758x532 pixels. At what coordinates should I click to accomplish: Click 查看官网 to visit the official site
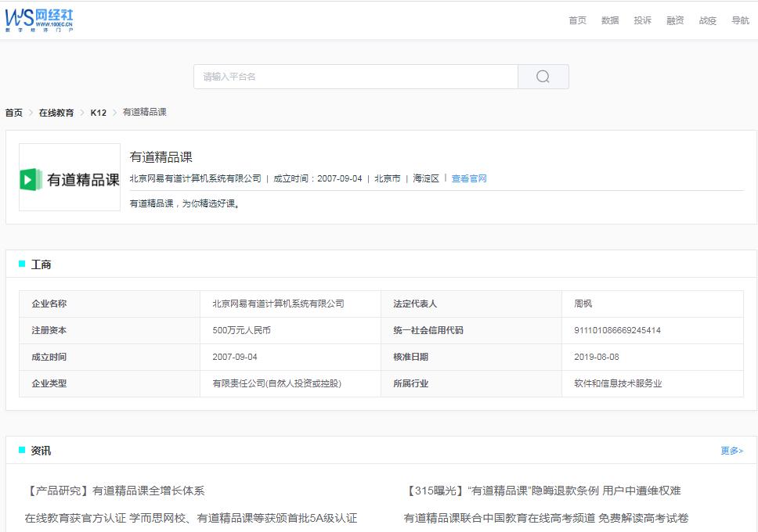(468, 178)
